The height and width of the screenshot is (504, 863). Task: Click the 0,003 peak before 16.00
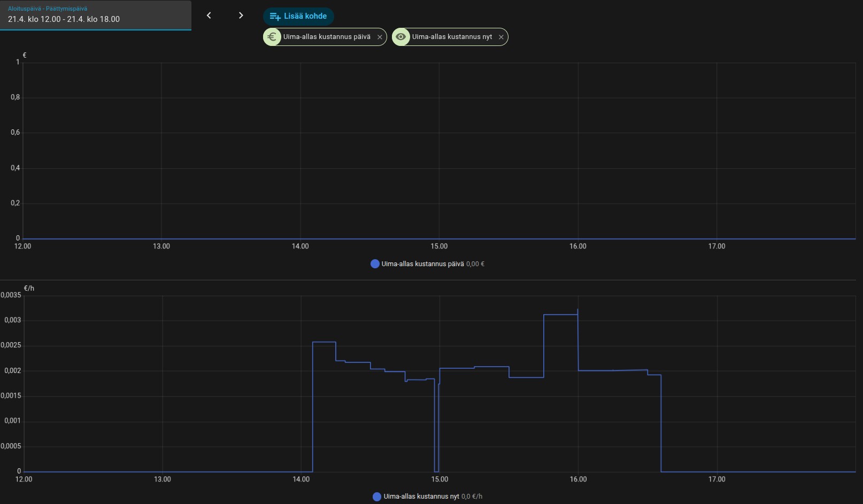click(560, 315)
